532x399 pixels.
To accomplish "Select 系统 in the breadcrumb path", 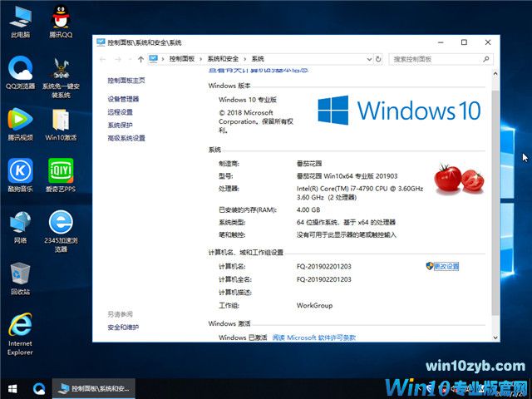I will click(258, 59).
